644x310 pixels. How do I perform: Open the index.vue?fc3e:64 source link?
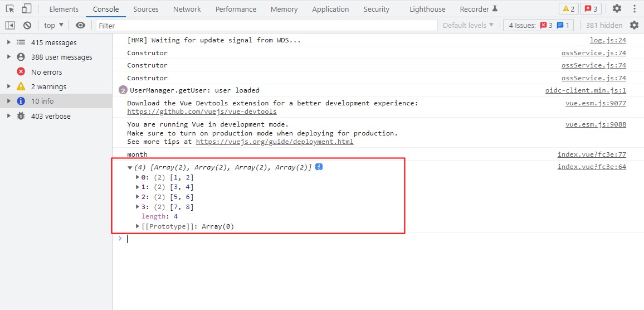pos(592,167)
